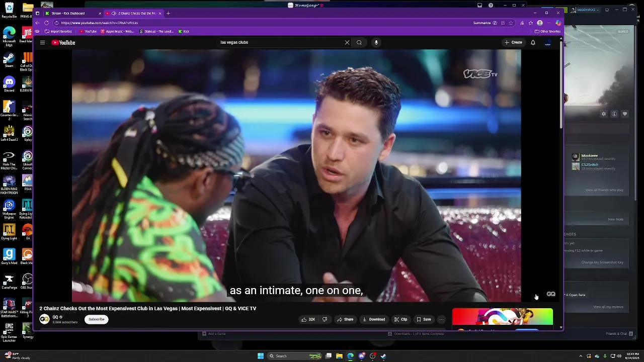Launch Steam desktop shortcut
The height and width of the screenshot is (362, 644).
[x=9, y=60]
